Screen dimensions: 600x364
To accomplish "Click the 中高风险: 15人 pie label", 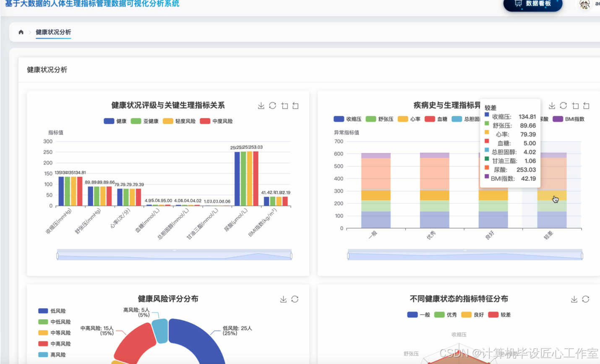I will [97, 331].
